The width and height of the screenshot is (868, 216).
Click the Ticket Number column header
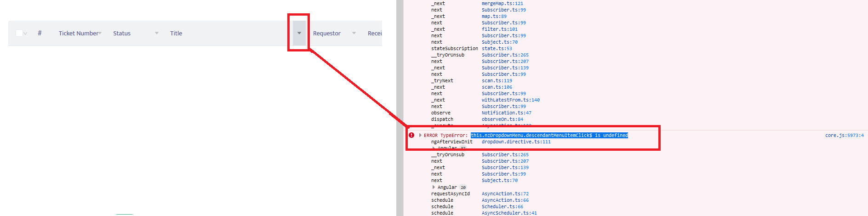[x=78, y=33]
